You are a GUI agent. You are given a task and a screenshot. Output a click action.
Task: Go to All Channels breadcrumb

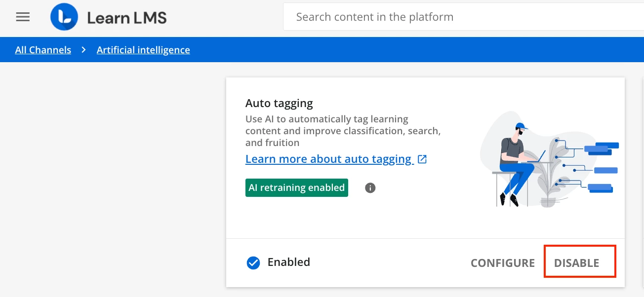(x=43, y=50)
